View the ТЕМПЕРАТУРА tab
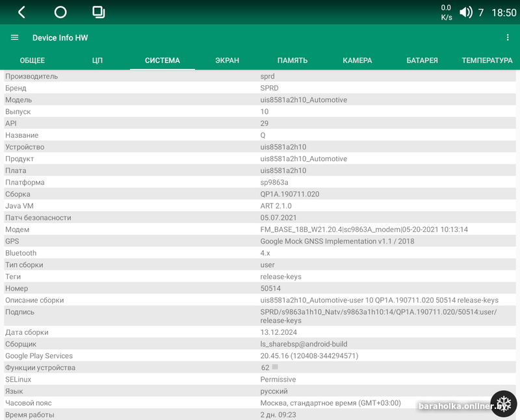The height and width of the screenshot is (420, 520). [487, 60]
